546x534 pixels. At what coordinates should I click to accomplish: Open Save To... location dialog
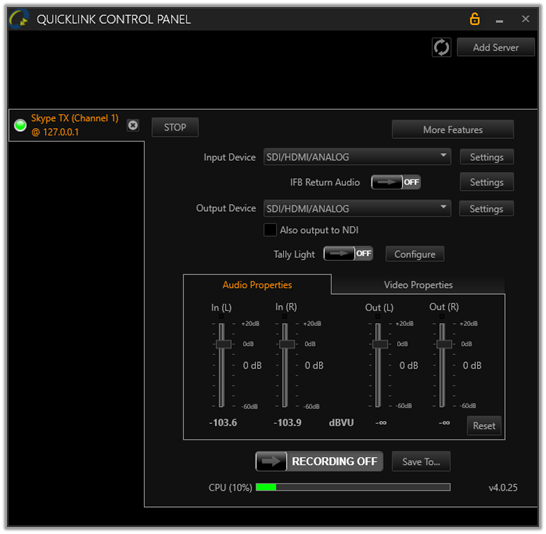(x=421, y=462)
